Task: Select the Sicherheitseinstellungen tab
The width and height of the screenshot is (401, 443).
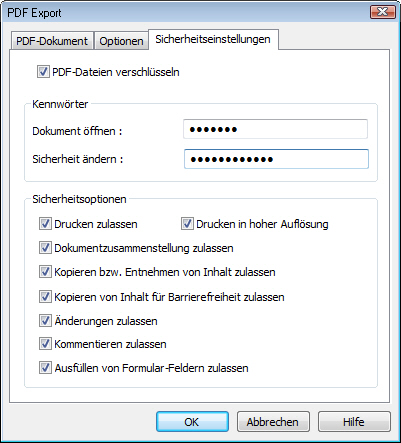Action: 213,39
